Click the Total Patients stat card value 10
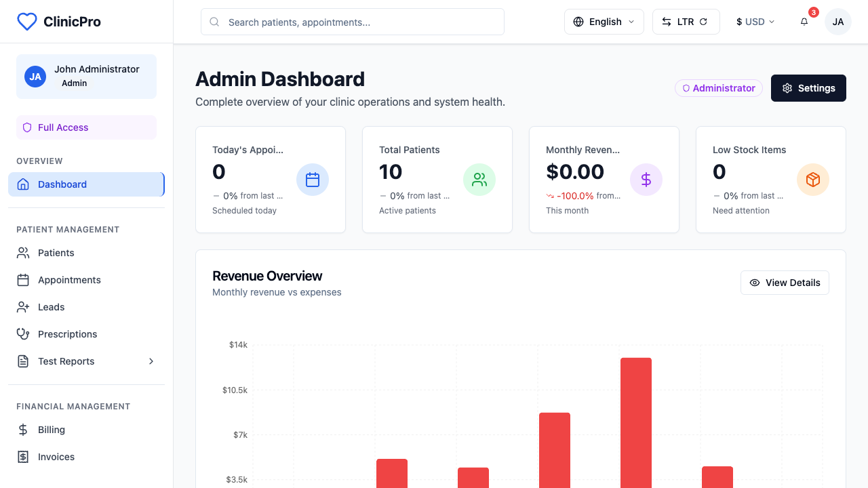This screenshot has height=488, width=868. pyautogui.click(x=391, y=172)
